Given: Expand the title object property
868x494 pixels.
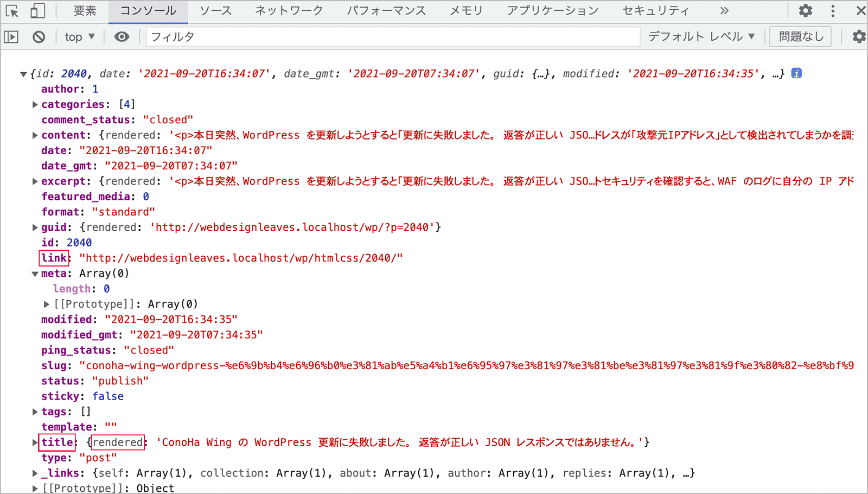Looking at the screenshot, I should tap(35, 442).
